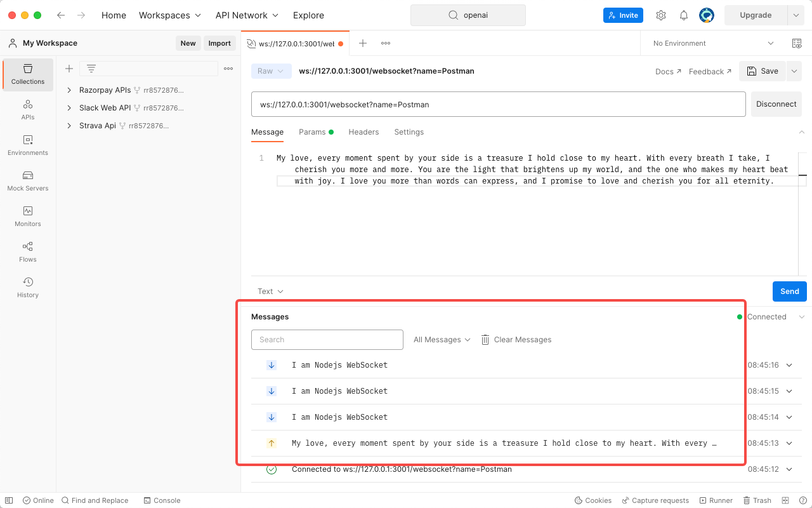Switch to the Headers tab

tap(363, 132)
